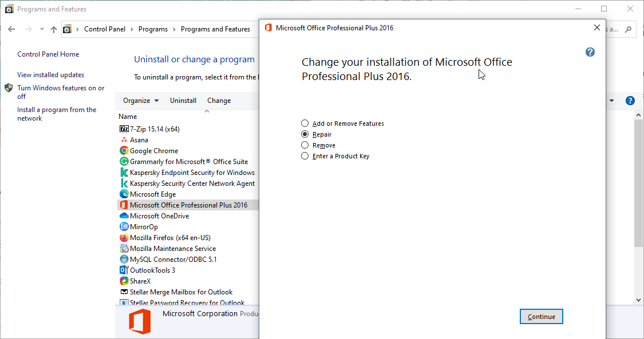Click the search magnifier icon in address bar
This screenshot has width=644, height=339.
tap(628, 30)
